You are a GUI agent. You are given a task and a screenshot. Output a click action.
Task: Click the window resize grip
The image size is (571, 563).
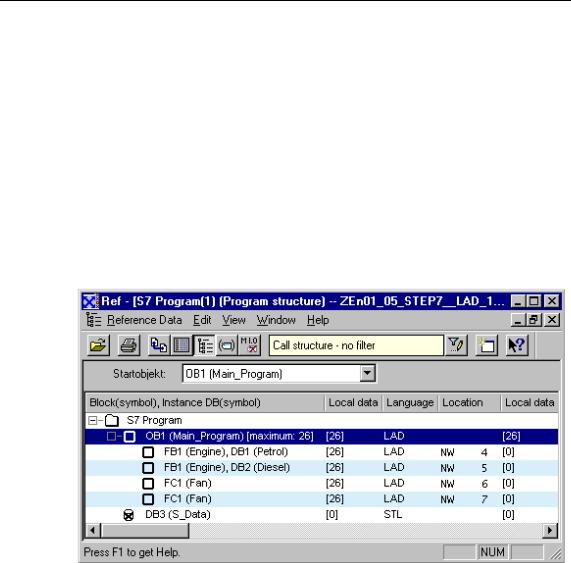[x=556, y=553]
